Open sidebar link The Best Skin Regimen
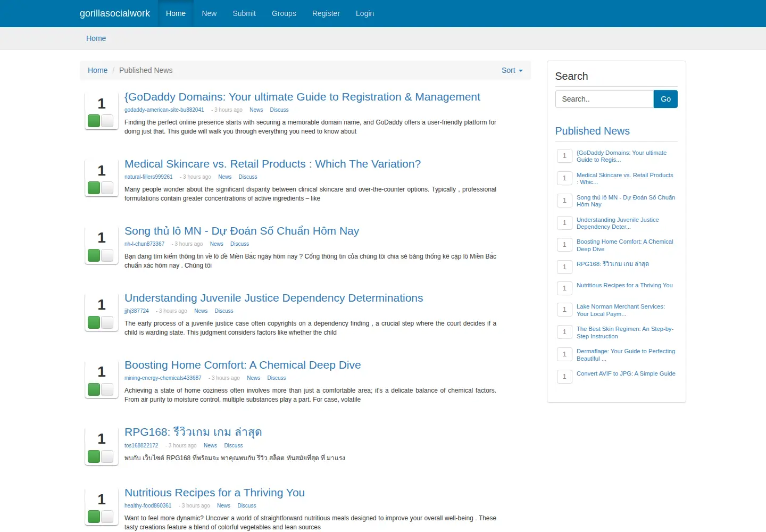766x532 pixels. pos(625,332)
